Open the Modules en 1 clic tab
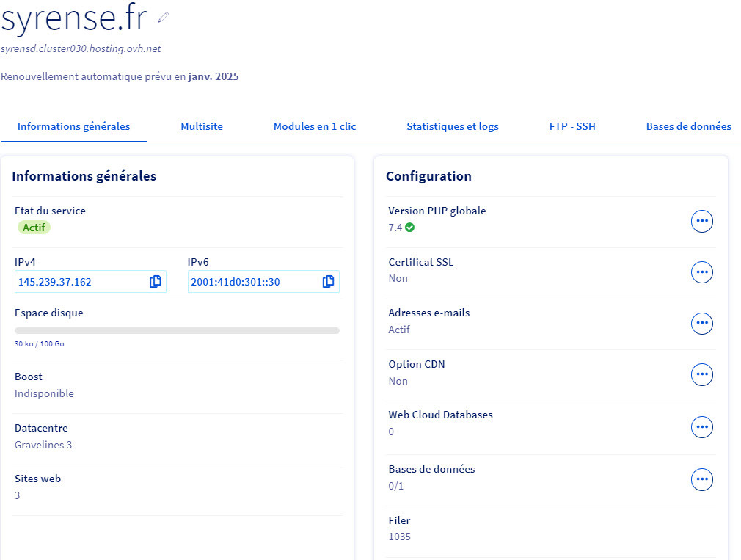The height and width of the screenshot is (560, 741). pos(315,126)
